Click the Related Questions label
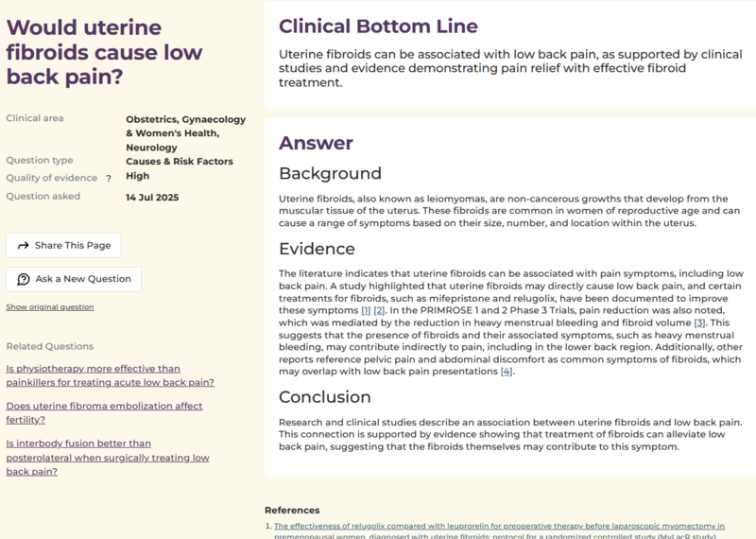The width and height of the screenshot is (756, 539). (50, 346)
